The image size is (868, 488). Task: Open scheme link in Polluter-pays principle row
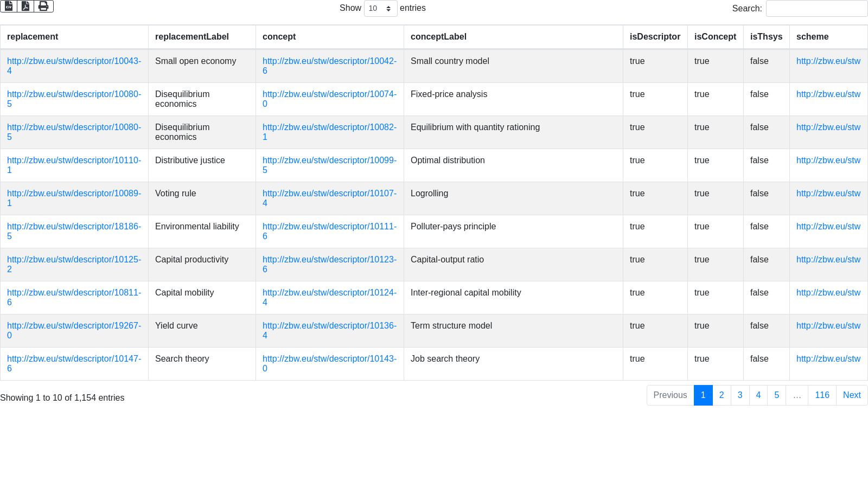828,227
